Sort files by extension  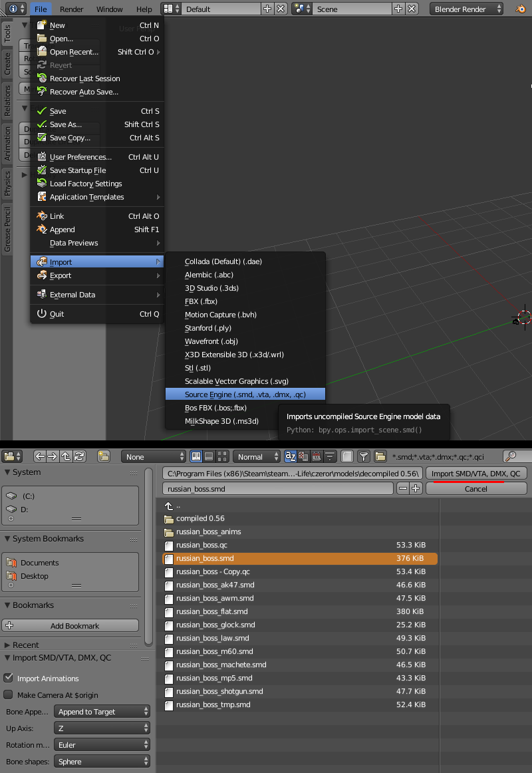point(303,456)
